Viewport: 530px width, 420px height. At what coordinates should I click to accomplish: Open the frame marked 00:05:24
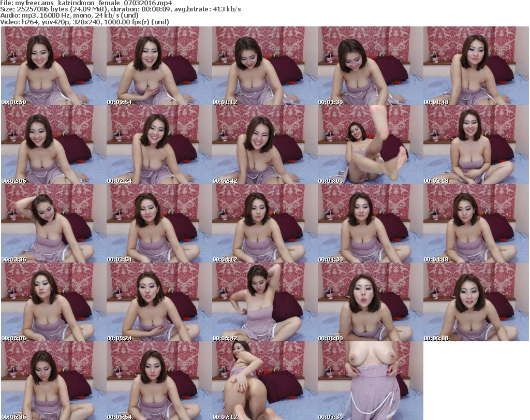(x=158, y=302)
